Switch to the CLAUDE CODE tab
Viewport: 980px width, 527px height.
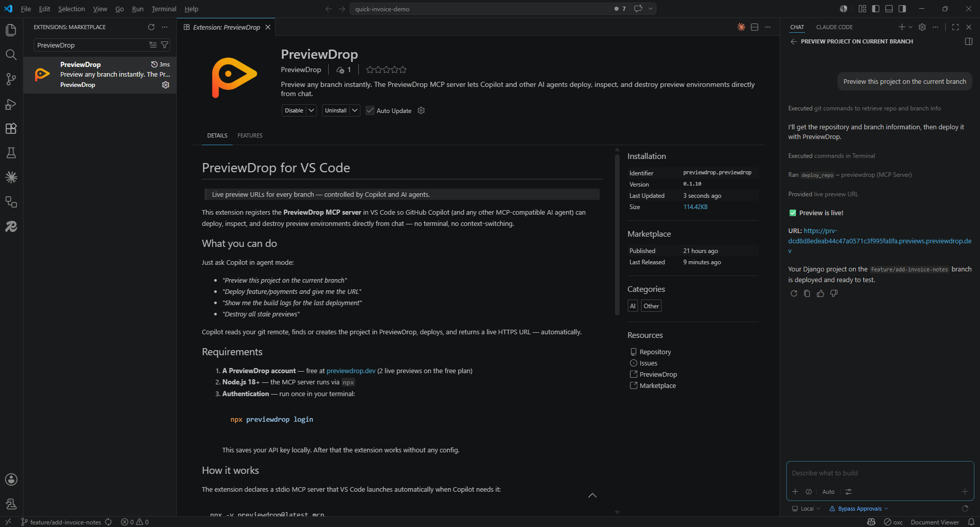point(834,27)
